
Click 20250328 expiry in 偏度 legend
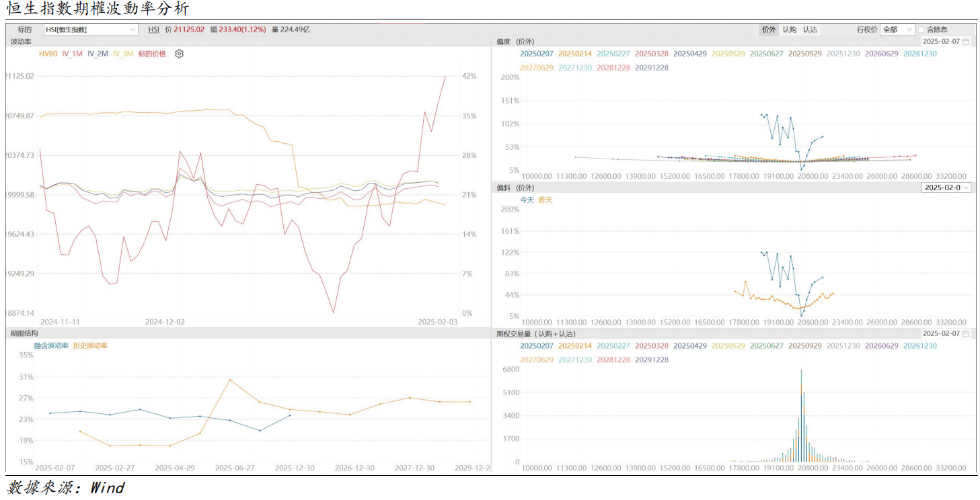651,53
